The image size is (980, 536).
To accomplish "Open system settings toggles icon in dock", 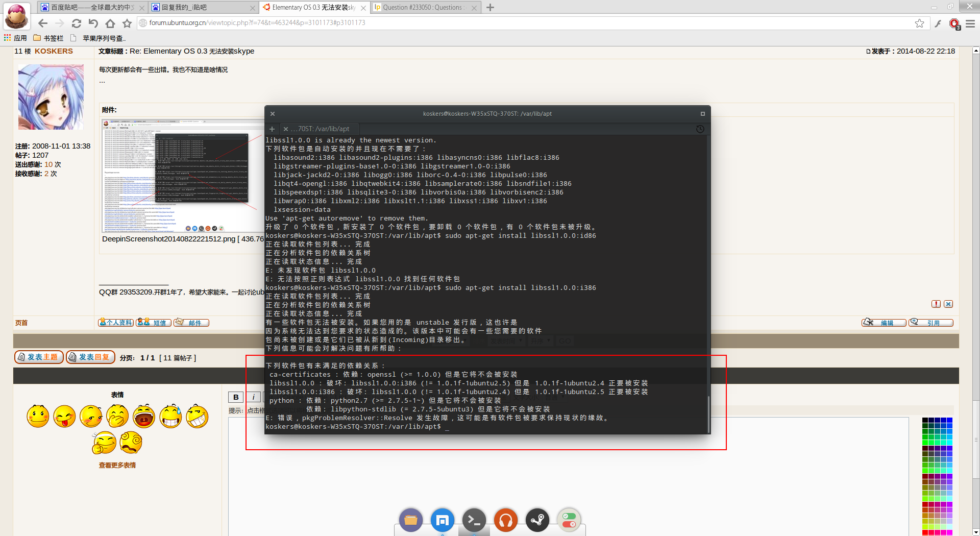I will pyautogui.click(x=569, y=520).
